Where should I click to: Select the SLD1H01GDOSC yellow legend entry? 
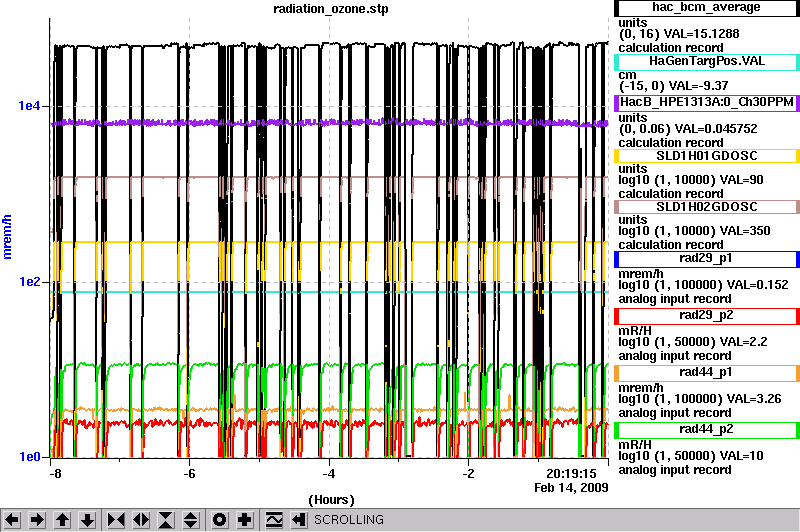click(x=707, y=156)
